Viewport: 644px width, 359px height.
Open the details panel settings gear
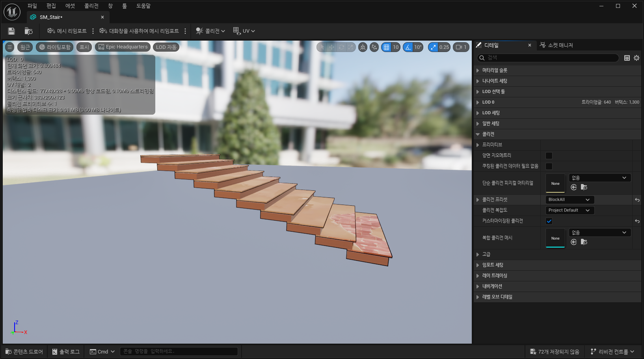637,58
